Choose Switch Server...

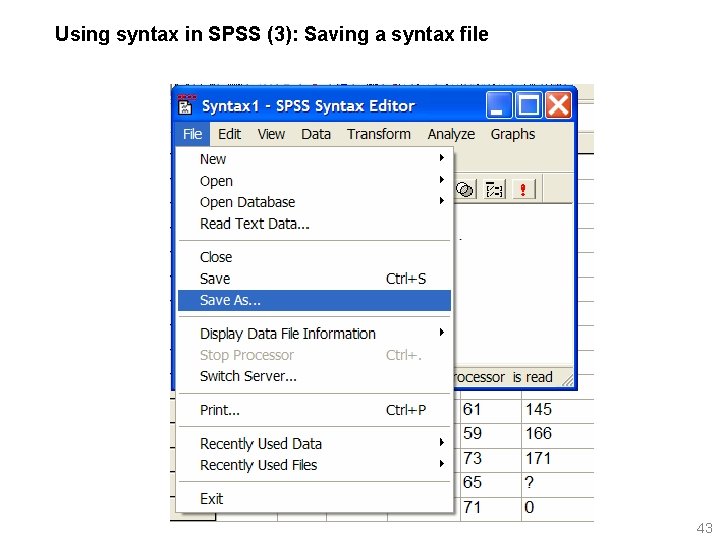coord(315,376)
